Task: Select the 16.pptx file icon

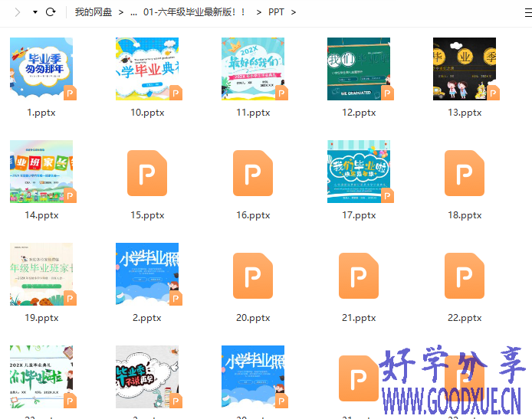Action: tap(253, 172)
